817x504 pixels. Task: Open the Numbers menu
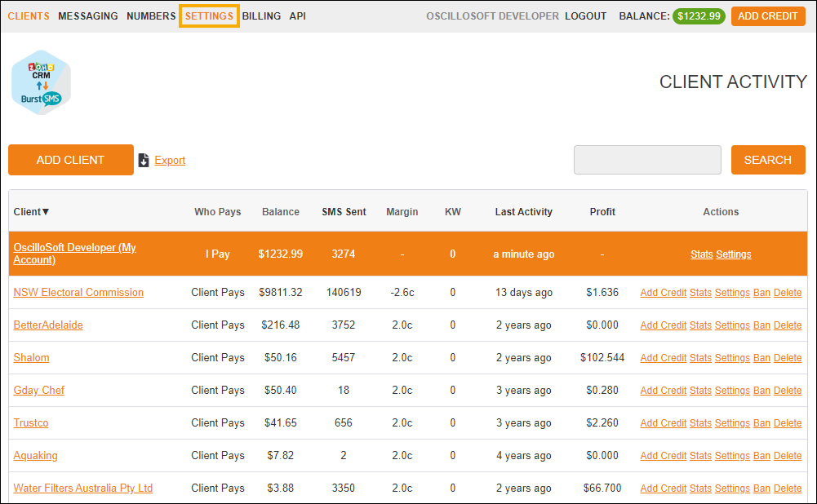[151, 16]
